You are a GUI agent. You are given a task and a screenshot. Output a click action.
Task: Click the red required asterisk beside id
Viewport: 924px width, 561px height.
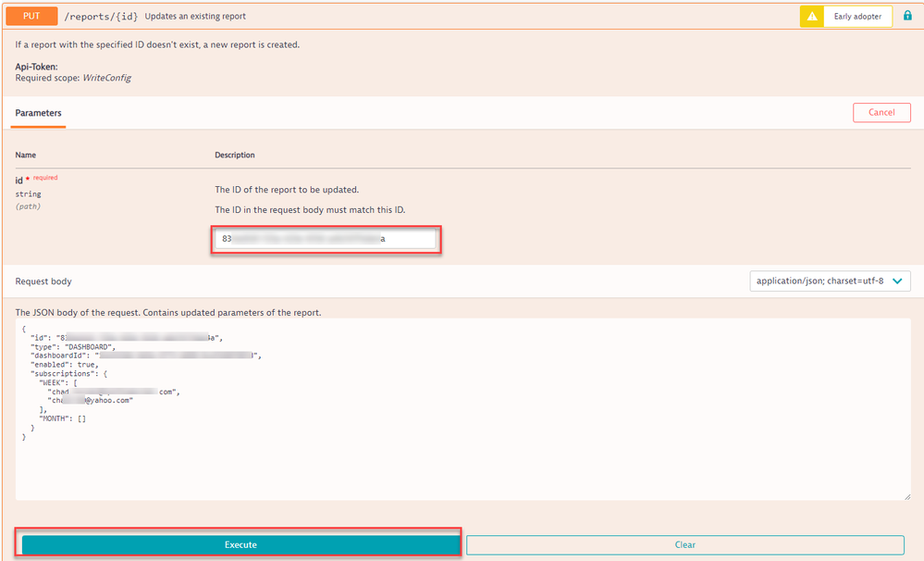[x=29, y=177]
